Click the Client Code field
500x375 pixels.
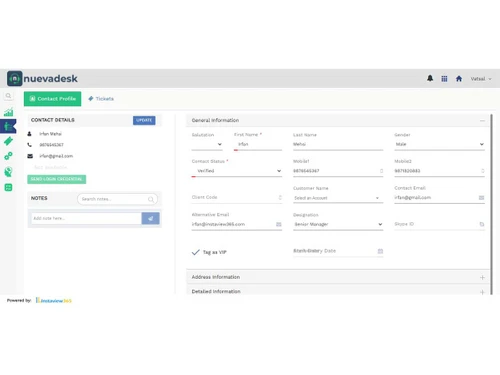237,197
